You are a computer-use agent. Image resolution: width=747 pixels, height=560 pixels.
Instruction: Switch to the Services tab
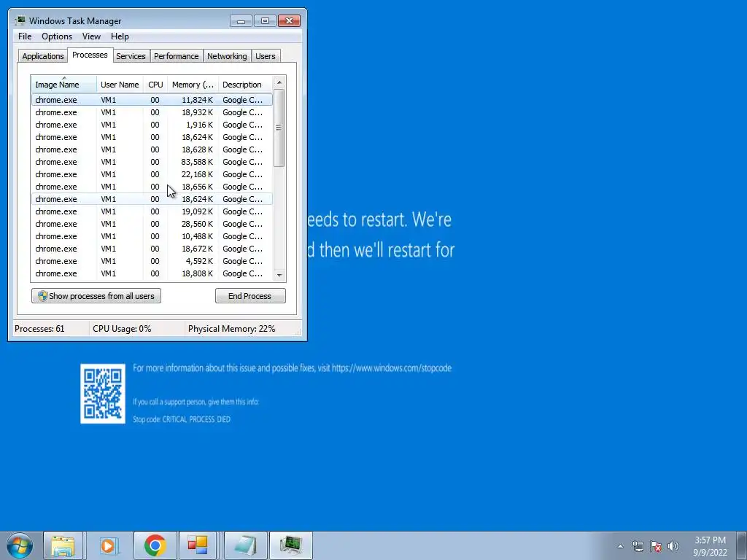tap(131, 55)
